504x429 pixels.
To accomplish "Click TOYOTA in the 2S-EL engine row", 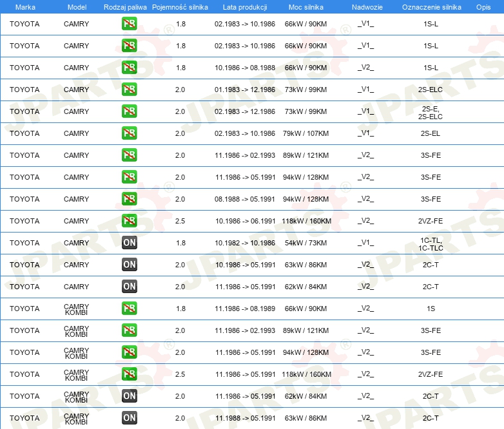I will tap(24, 133).
